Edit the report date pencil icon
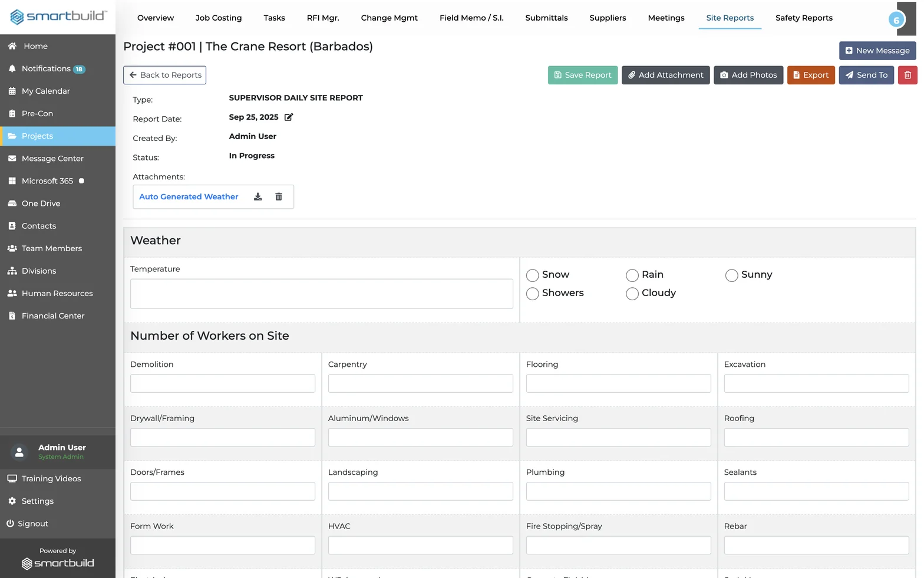Image resolution: width=924 pixels, height=578 pixels. (289, 117)
